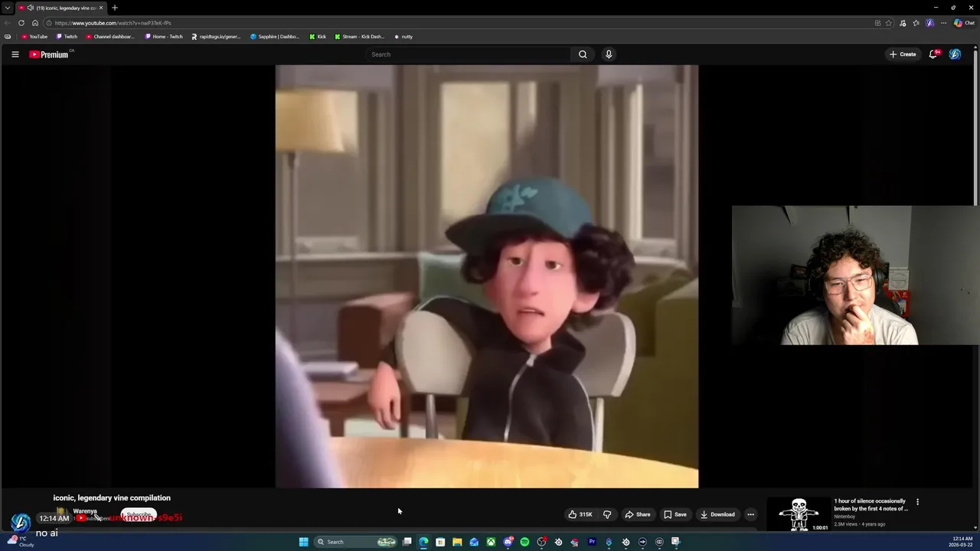980x551 pixels.
Task: Mute the tab using the speaker icon
Action: click(x=30, y=8)
